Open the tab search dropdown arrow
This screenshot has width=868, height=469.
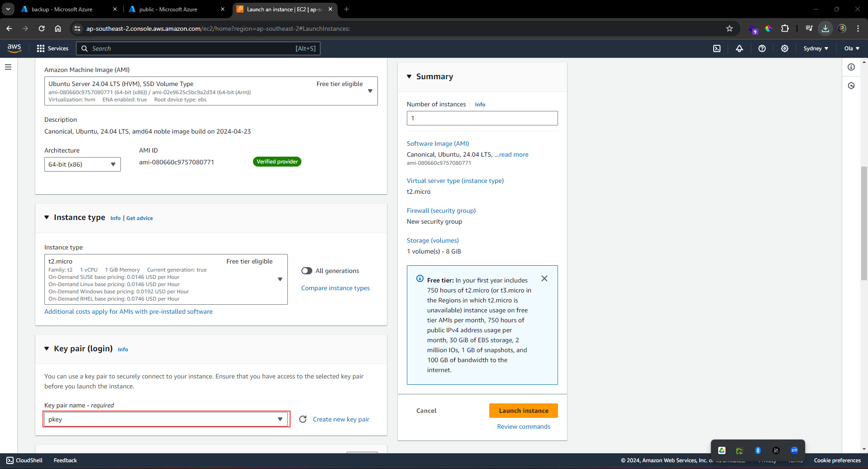click(x=8, y=9)
